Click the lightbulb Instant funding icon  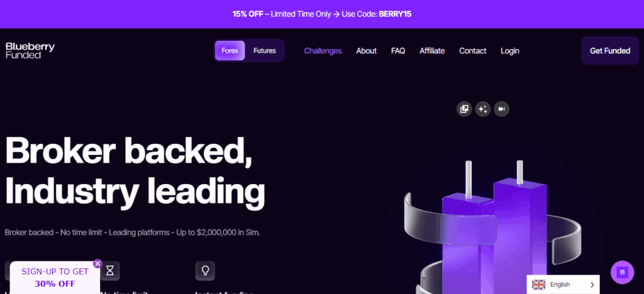(205, 271)
